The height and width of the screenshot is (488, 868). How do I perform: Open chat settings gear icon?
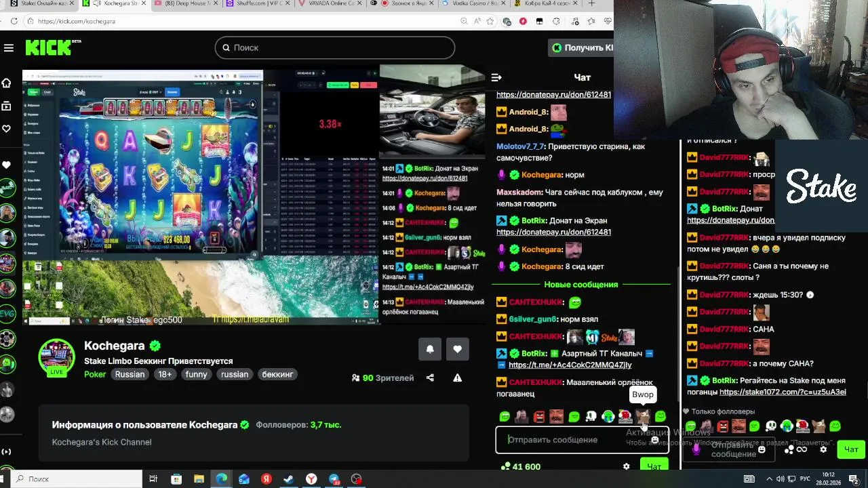(x=627, y=466)
